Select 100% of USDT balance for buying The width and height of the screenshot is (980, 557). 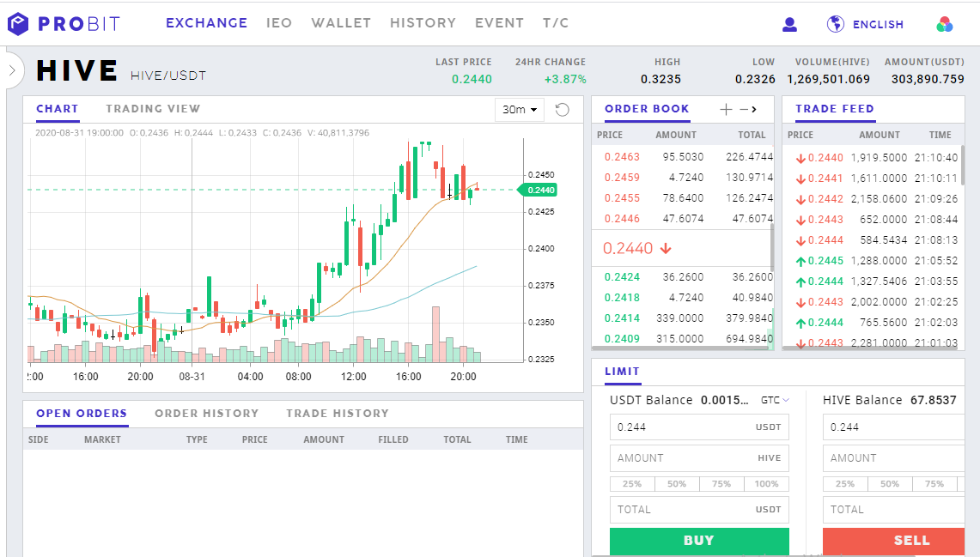coord(766,484)
